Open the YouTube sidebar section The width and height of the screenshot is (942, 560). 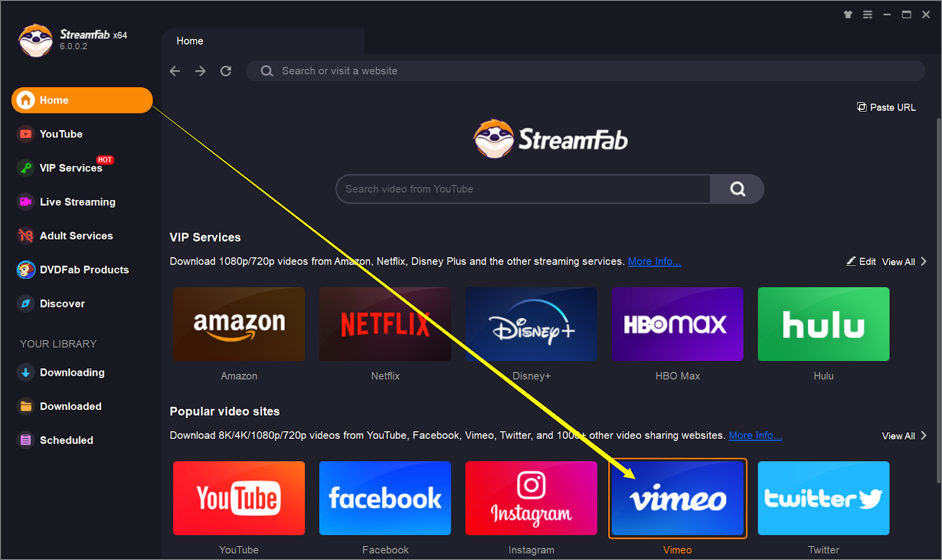click(61, 134)
